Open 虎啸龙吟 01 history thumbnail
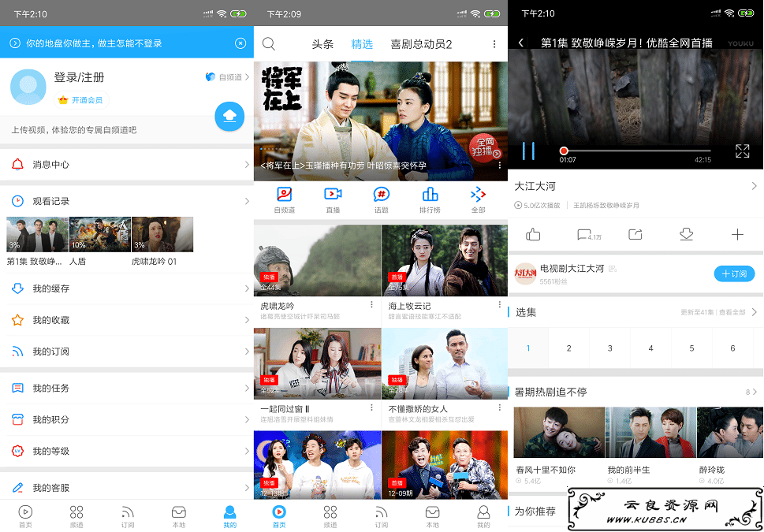 (x=162, y=234)
